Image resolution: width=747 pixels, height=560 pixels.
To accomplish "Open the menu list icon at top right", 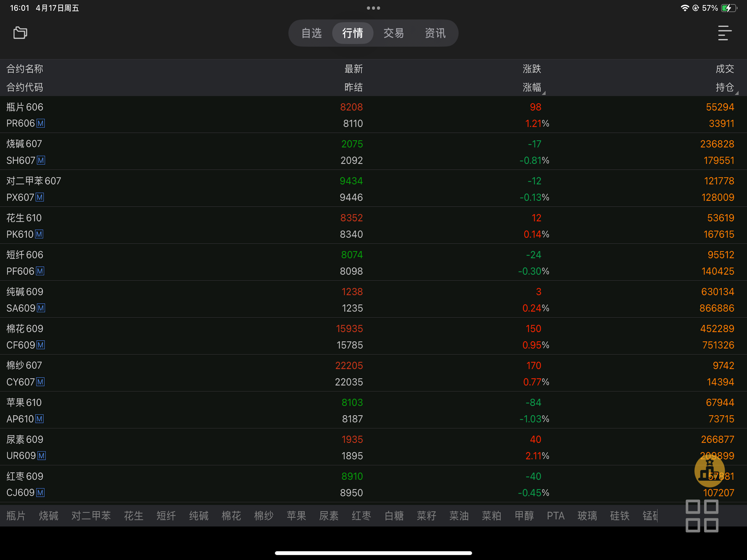I will coord(724,33).
